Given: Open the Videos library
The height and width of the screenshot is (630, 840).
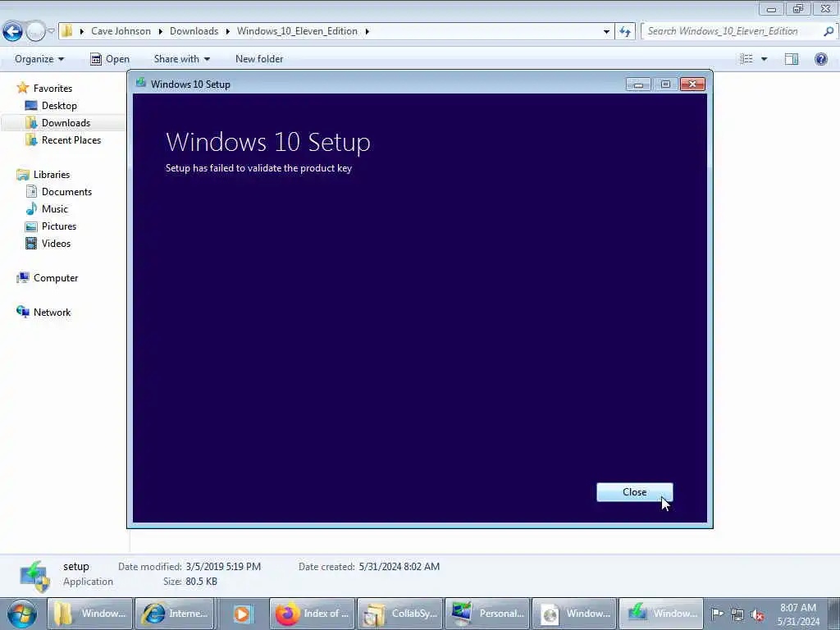Looking at the screenshot, I should (56, 243).
